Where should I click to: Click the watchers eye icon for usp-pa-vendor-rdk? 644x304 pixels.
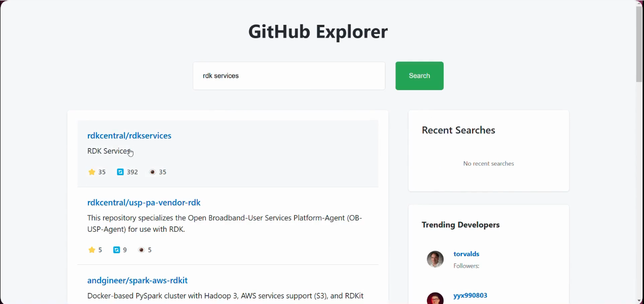click(x=142, y=250)
